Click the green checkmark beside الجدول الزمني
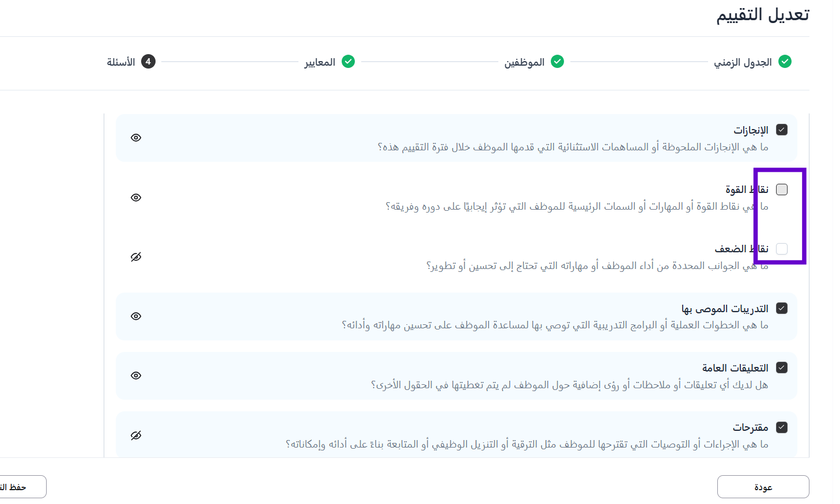 (785, 62)
